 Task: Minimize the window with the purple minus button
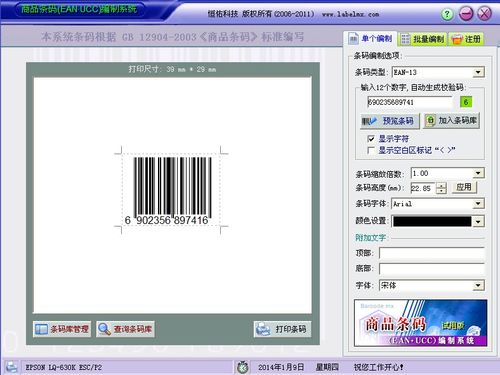pos(466,14)
